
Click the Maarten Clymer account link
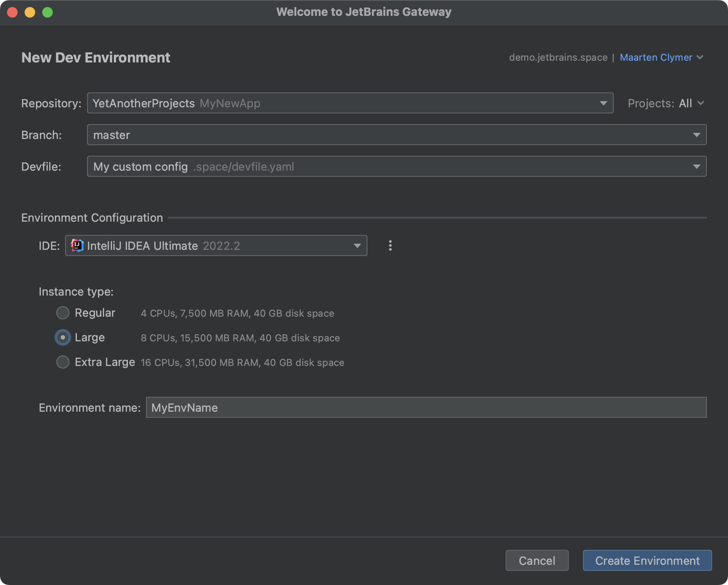[655, 57]
